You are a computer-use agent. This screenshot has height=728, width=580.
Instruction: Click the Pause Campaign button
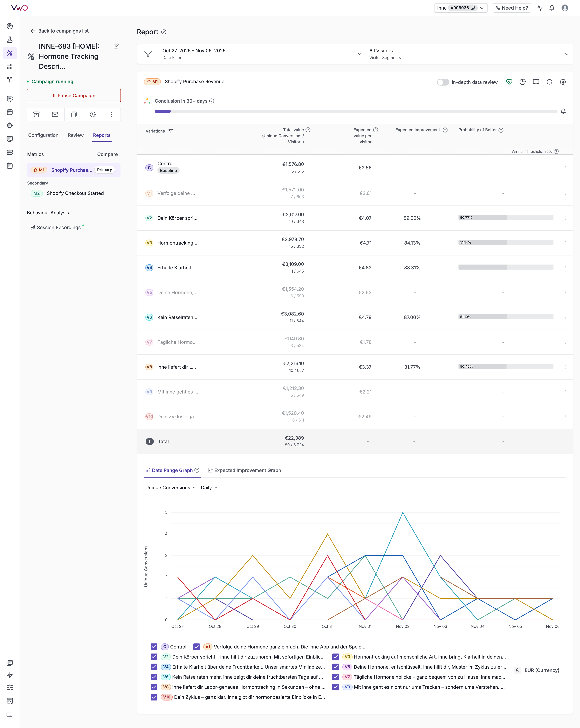[74, 96]
